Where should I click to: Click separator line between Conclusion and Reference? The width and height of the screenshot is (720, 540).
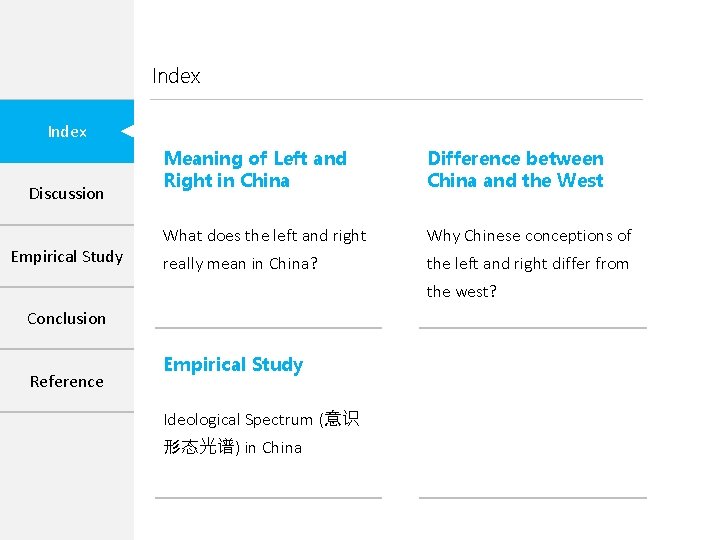[66, 349]
